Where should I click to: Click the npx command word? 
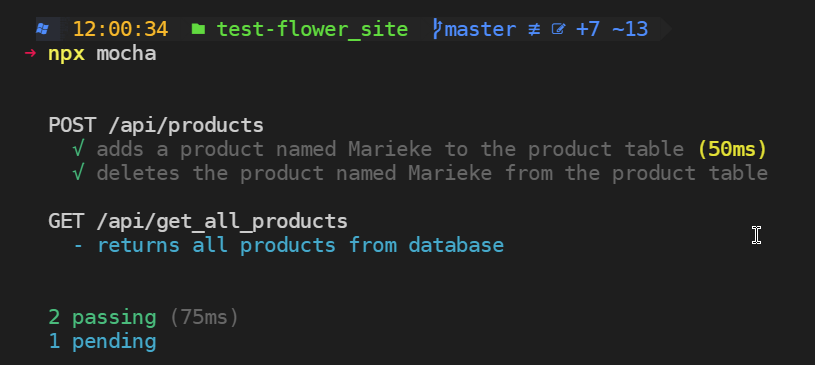click(x=67, y=54)
